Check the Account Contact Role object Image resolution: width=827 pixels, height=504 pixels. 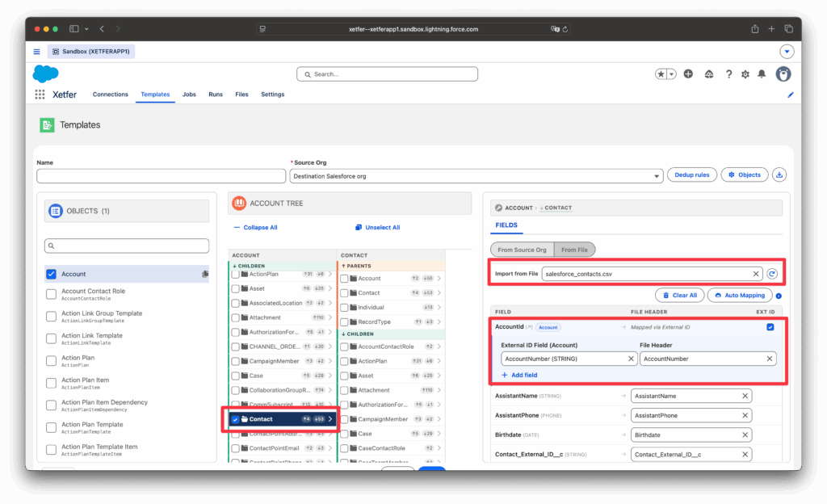[x=51, y=294]
